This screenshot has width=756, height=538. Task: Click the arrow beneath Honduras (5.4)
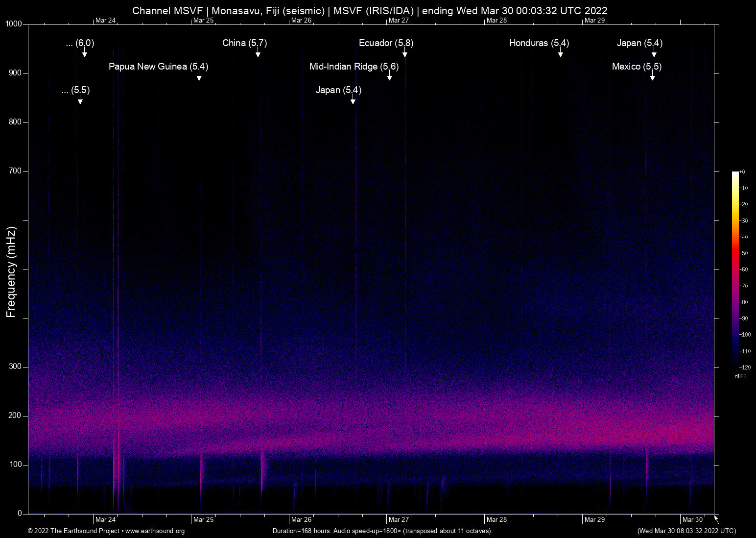tap(560, 53)
